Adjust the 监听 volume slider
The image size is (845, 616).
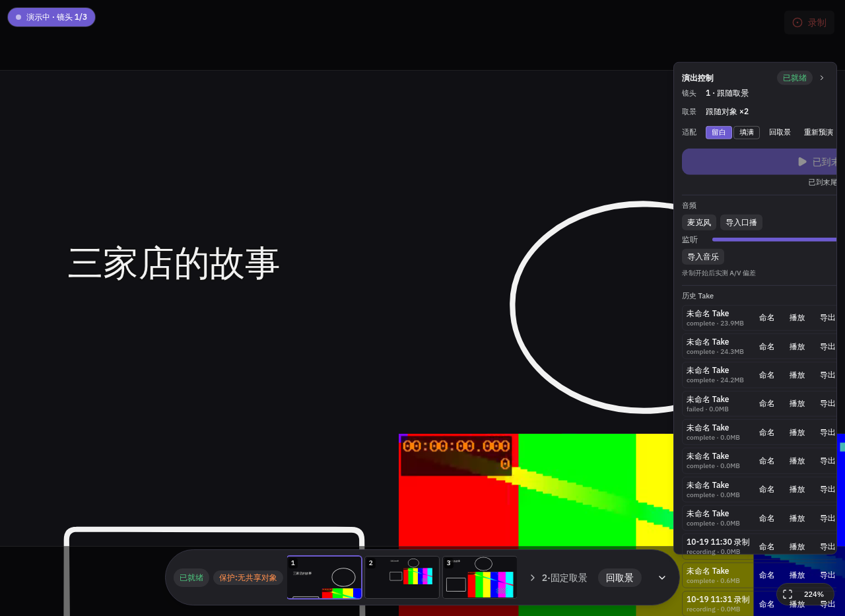774,240
